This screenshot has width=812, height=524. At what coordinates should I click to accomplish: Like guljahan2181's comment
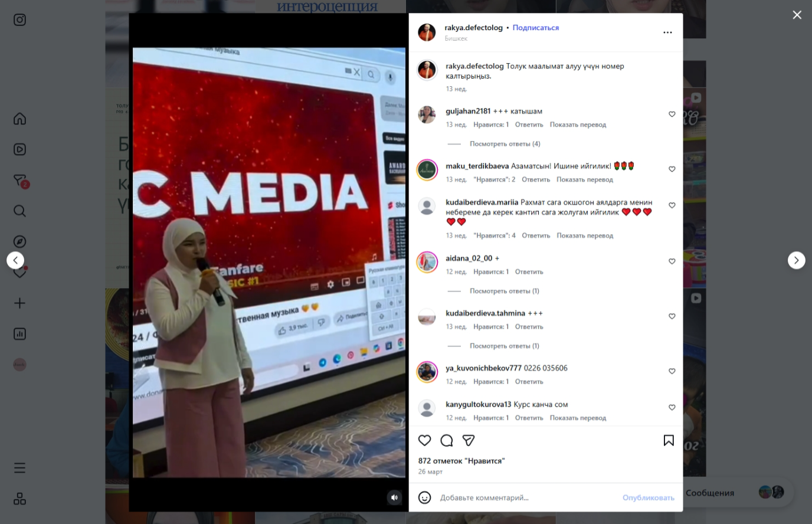672,114
